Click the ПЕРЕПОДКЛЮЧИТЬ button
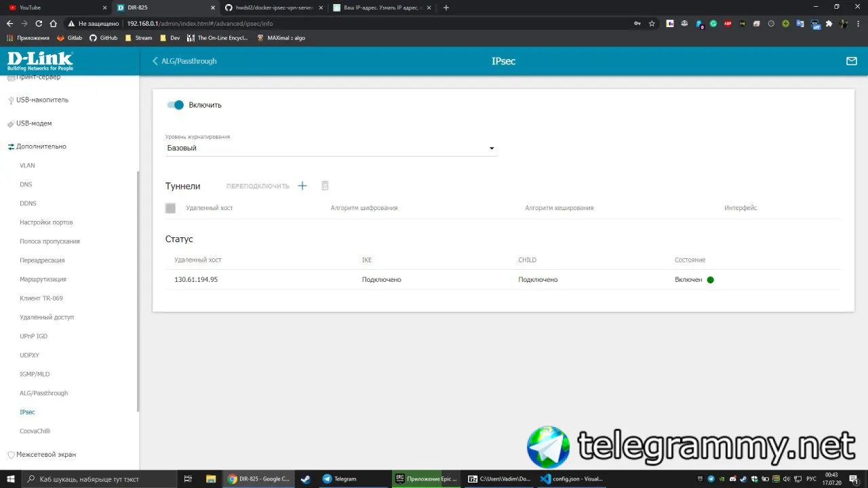This screenshot has width=868, height=488. [258, 186]
